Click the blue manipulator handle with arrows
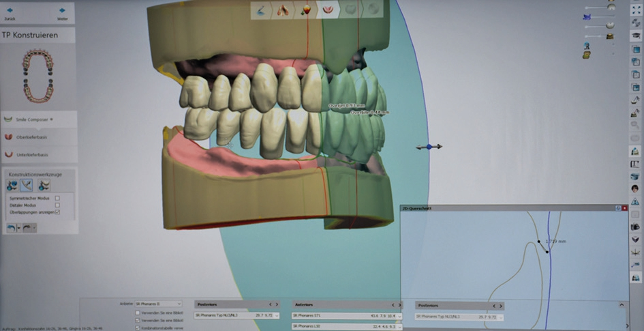The height and width of the screenshot is (331, 644). [429, 146]
